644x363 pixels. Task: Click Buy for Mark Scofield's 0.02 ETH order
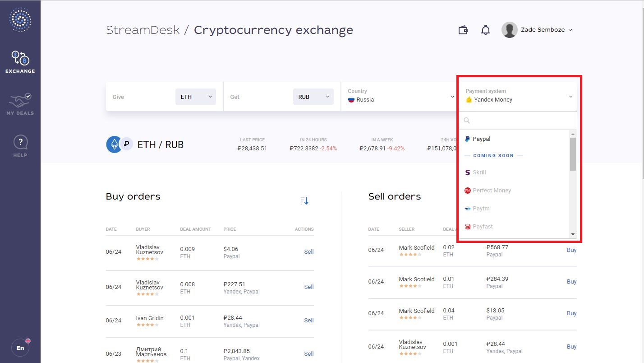[x=572, y=250]
